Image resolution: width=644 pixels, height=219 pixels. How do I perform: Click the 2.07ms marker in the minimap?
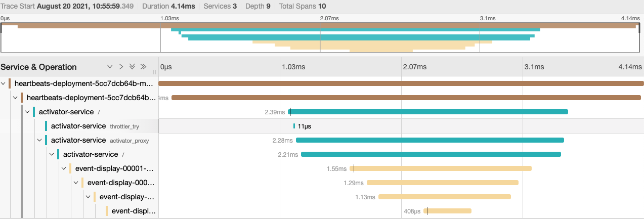coord(329,18)
